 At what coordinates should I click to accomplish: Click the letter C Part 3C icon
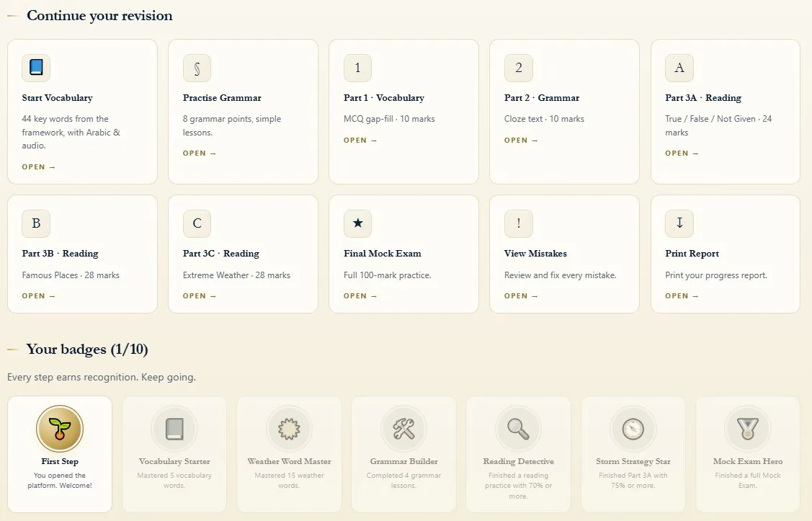197,223
